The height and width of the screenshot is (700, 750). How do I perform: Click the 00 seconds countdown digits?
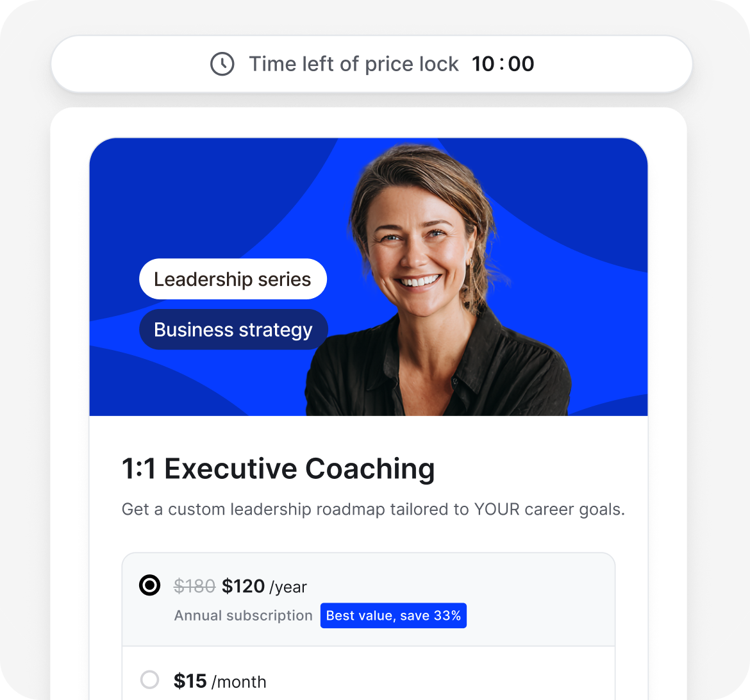pos(521,64)
